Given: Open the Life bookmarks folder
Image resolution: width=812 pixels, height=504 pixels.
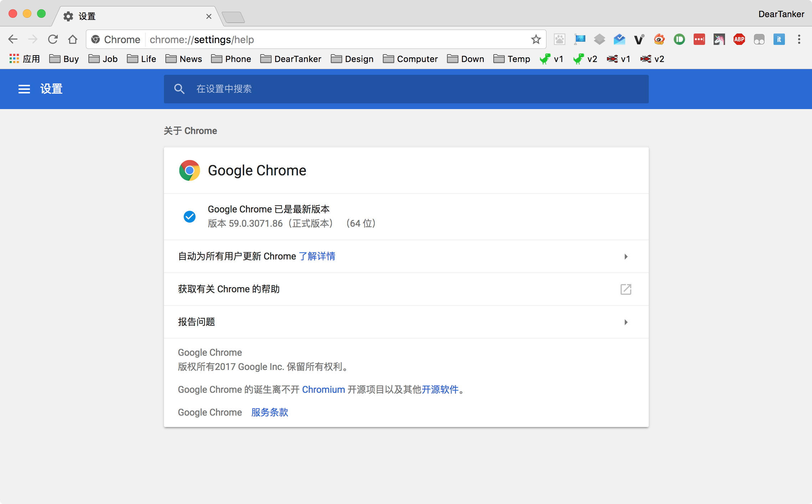Looking at the screenshot, I should tap(142, 59).
